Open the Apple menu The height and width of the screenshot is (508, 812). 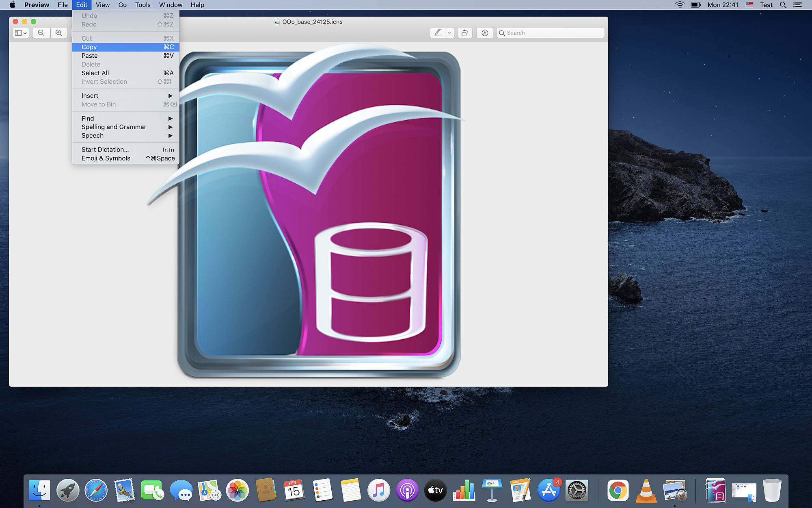click(12, 5)
